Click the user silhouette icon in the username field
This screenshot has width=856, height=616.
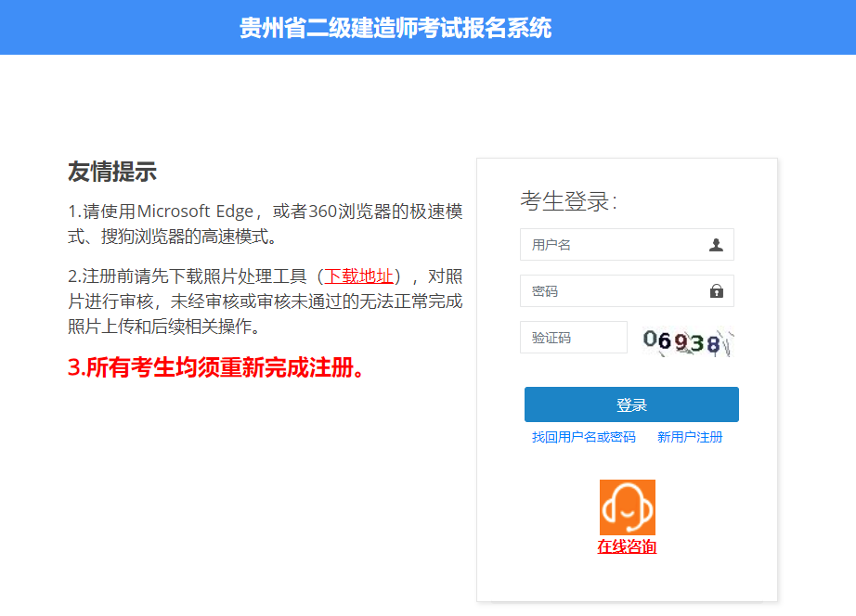716,245
